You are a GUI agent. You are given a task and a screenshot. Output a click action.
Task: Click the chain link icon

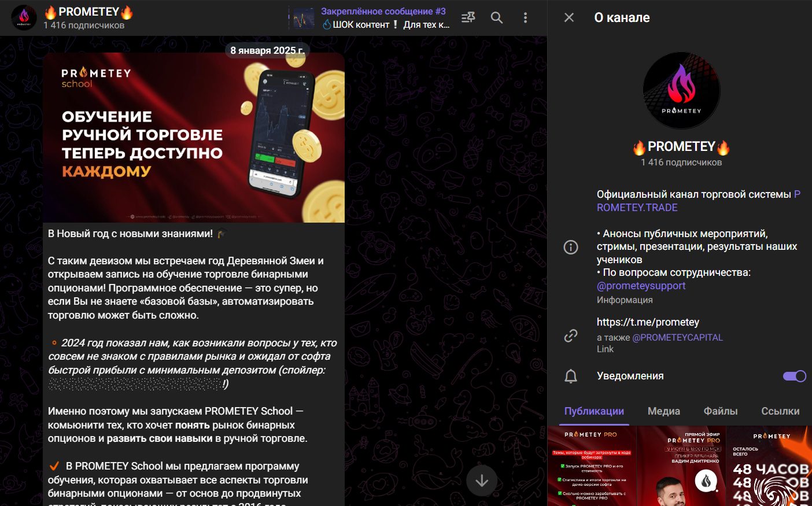click(571, 335)
